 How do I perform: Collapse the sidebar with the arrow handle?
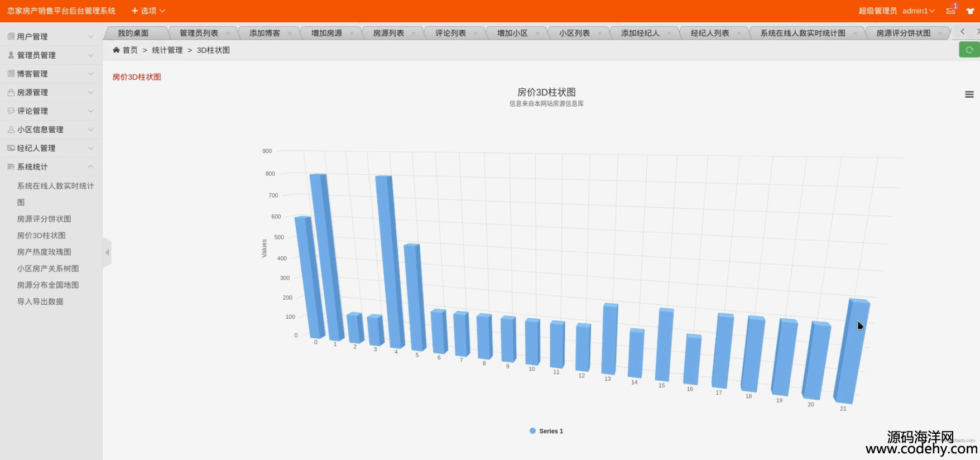point(107,252)
